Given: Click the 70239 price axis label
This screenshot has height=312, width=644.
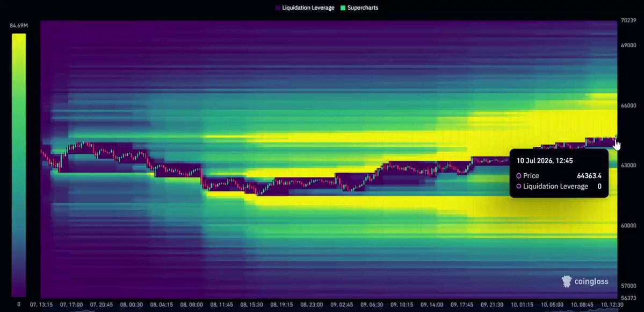Looking at the screenshot, I should [629, 20].
